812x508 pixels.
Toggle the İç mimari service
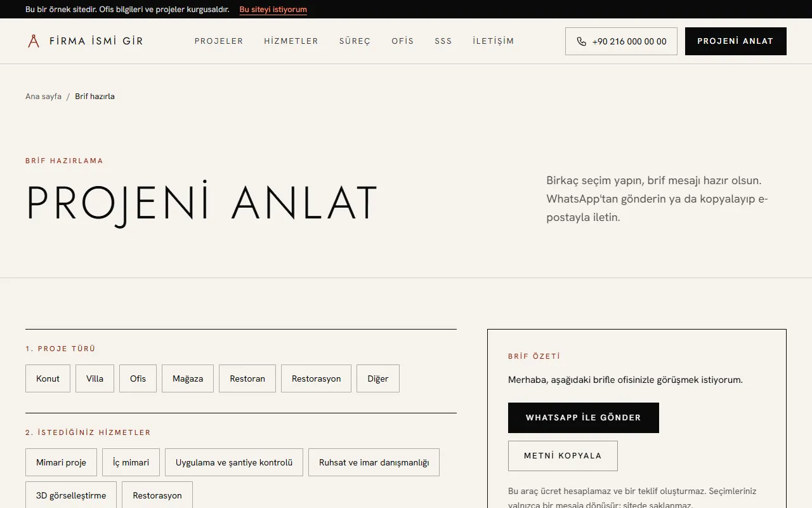pyautogui.click(x=131, y=462)
